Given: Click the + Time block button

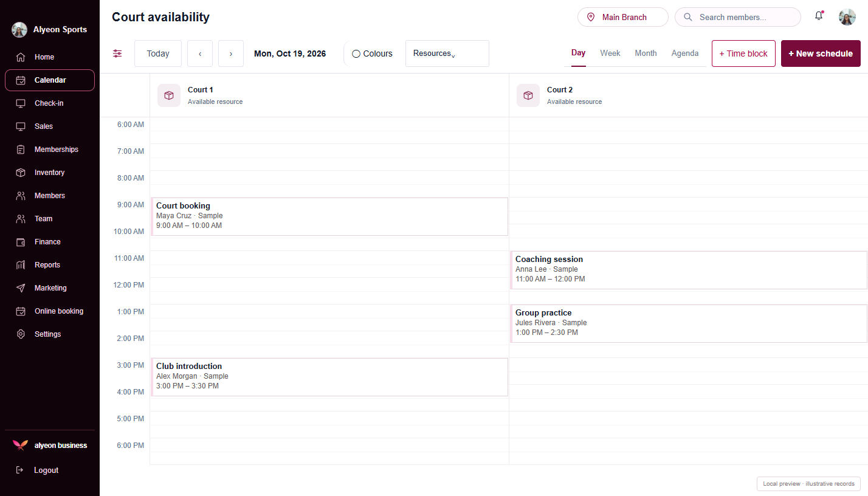Looking at the screenshot, I should [743, 53].
